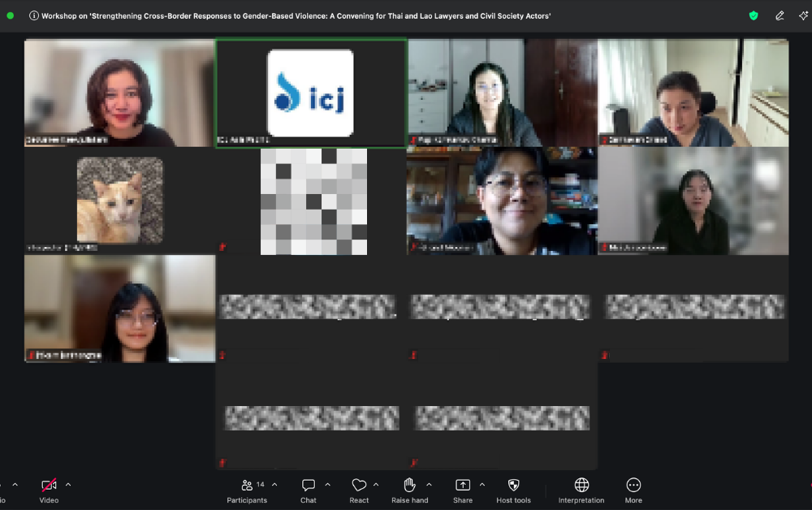Expand the Participants options chevron
The image size is (812, 510).
(x=274, y=485)
